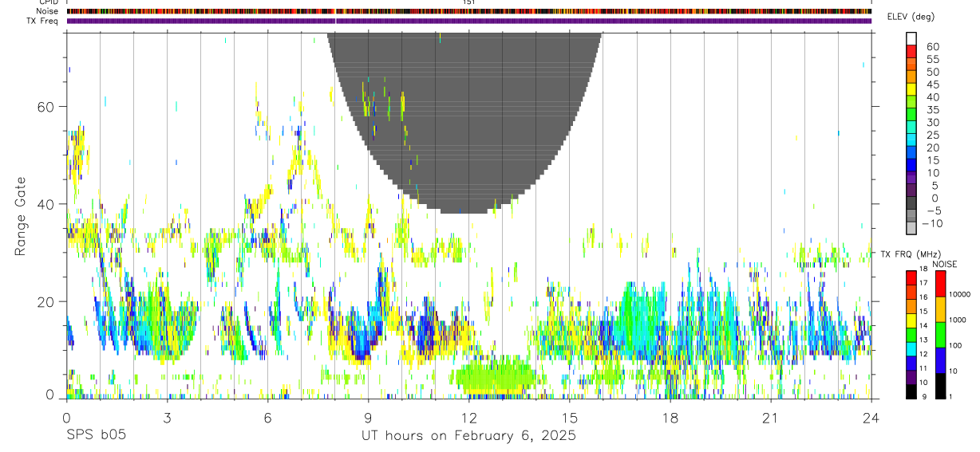Click the Range Gate axis tick '0'
This screenshot has width=980, height=452.
click(x=49, y=394)
